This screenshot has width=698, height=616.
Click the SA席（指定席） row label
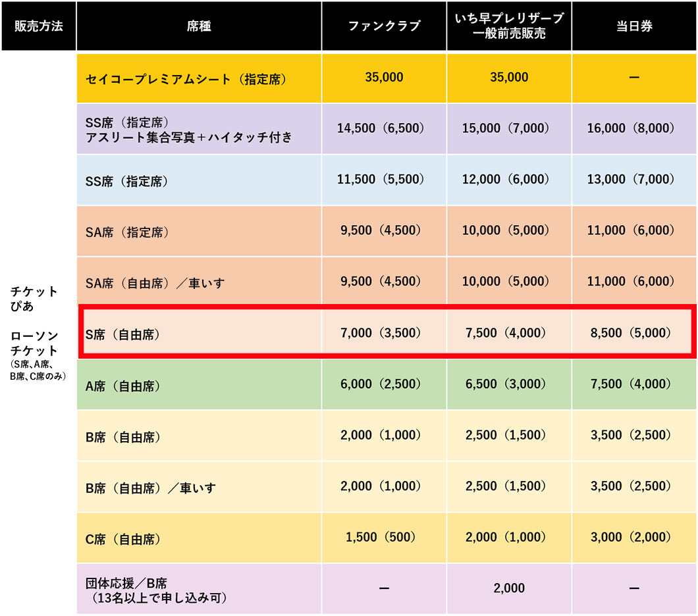(x=127, y=232)
